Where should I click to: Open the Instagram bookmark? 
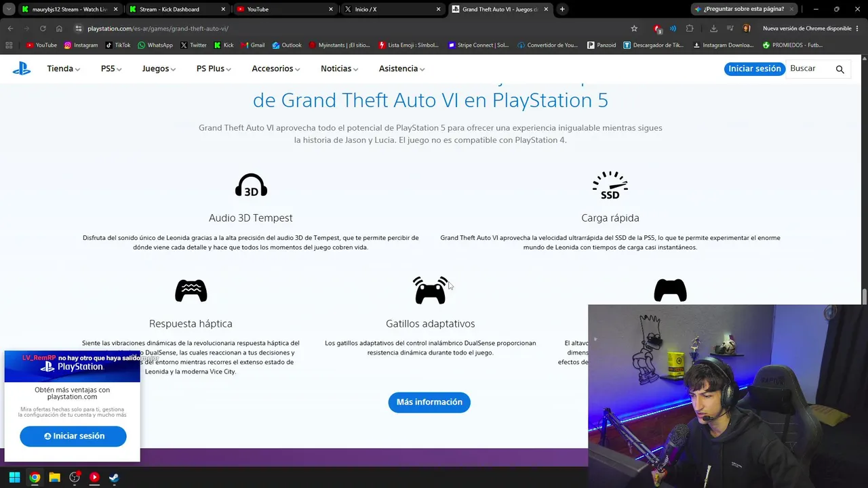(x=81, y=45)
